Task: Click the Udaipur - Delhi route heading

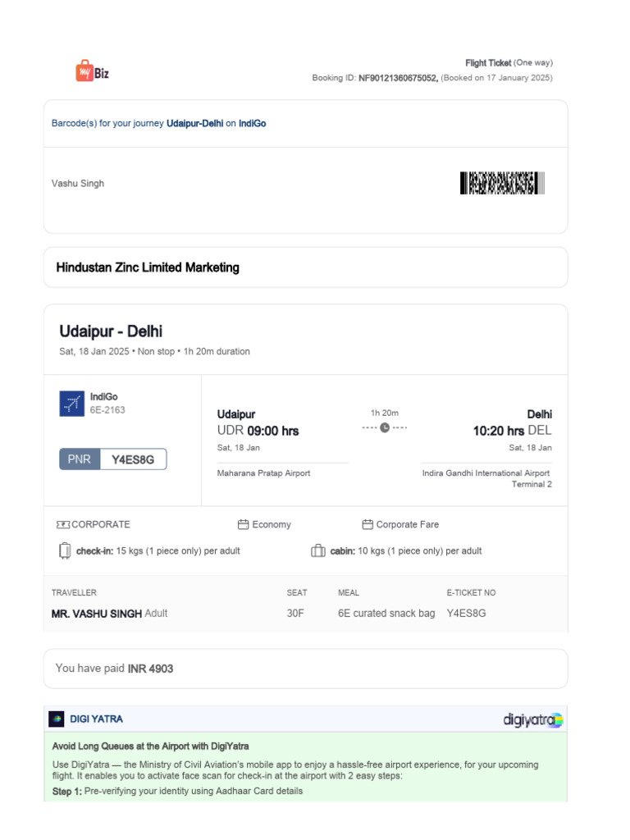Action: [x=111, y=331]
